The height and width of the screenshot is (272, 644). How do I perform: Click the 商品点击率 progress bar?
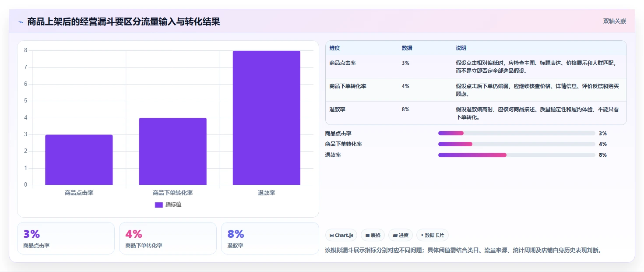(x=517, y=134)
